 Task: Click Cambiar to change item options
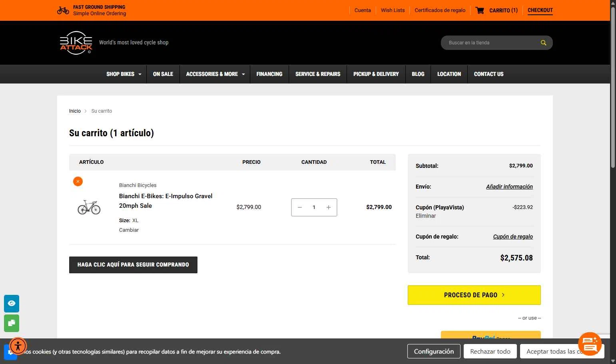(x=129, y=230)
